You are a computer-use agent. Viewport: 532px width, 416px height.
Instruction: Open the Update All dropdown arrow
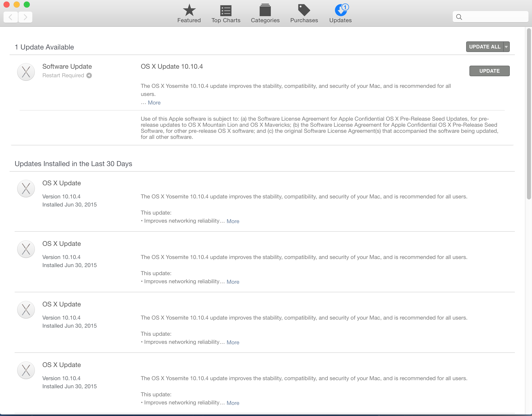coord(506,47)
